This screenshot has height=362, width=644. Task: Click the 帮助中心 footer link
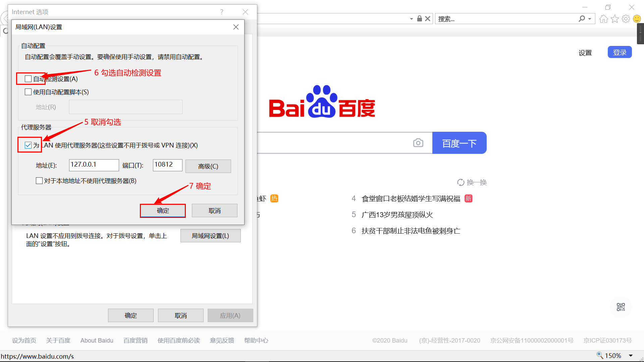click(256, 341)
